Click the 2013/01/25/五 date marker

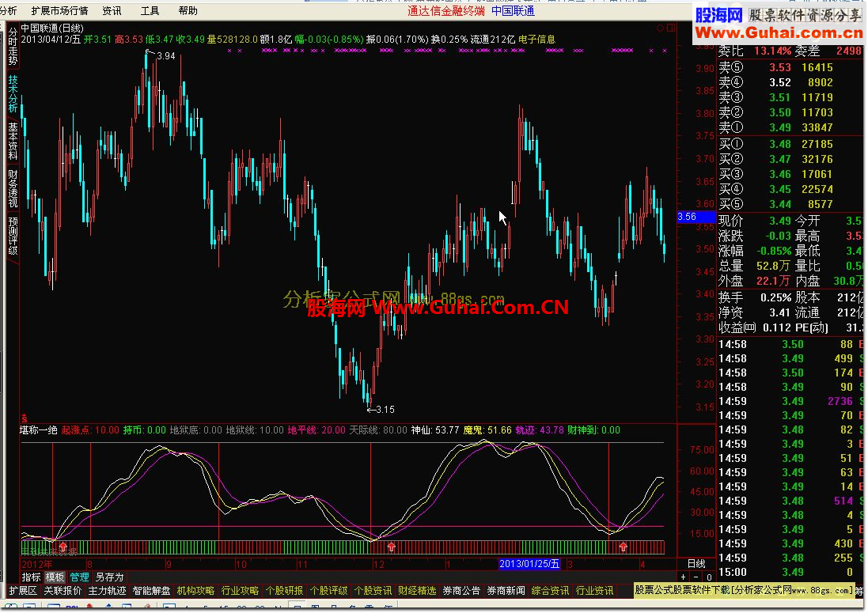click(529, 564)
